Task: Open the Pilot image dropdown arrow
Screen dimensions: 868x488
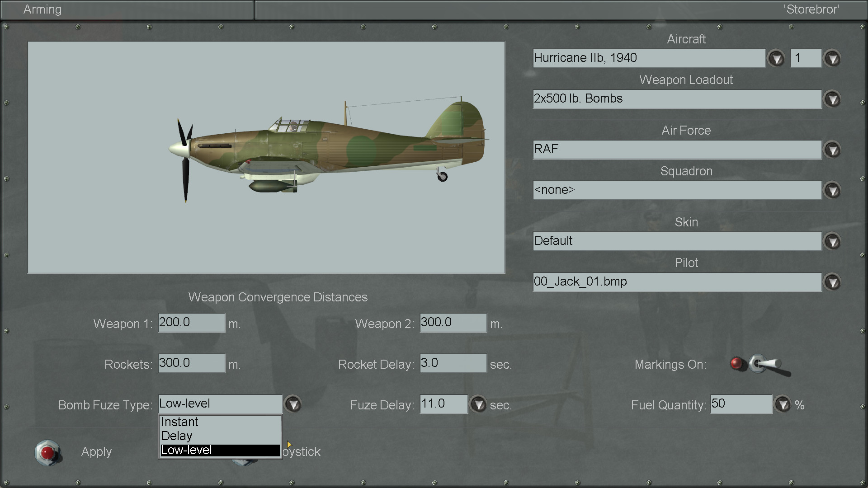Action: (x=832, y=282)
